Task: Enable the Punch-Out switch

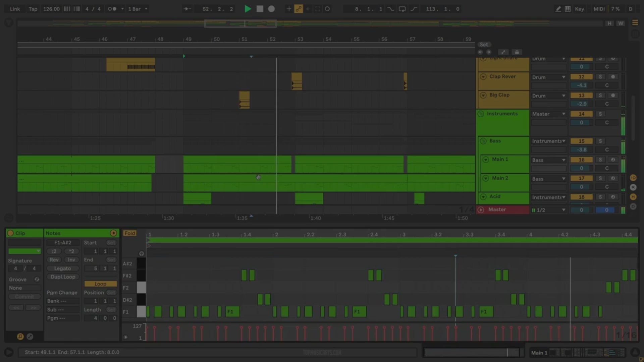Action: point(414,9)
